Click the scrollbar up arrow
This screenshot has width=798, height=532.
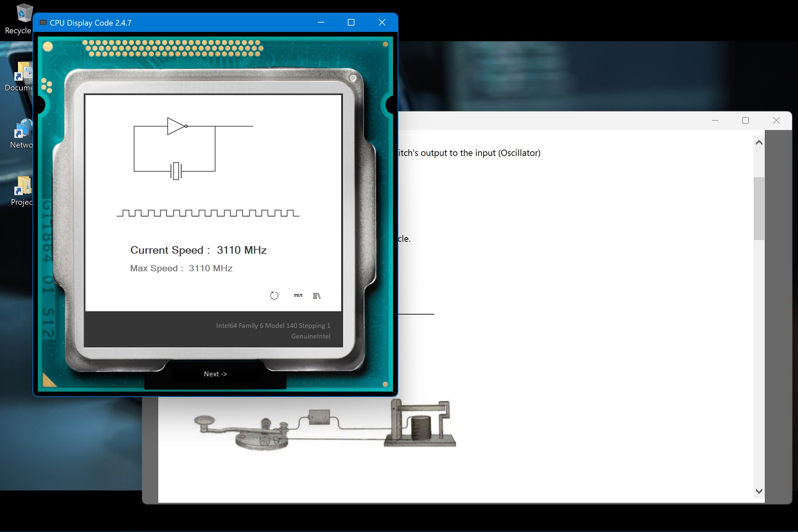(x=759, y=143)
